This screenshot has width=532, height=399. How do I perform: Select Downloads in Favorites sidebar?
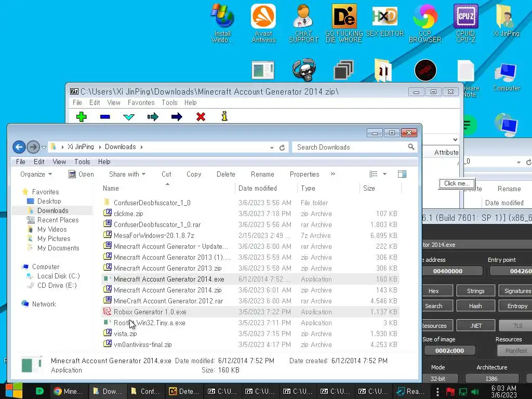click(52, 211)
